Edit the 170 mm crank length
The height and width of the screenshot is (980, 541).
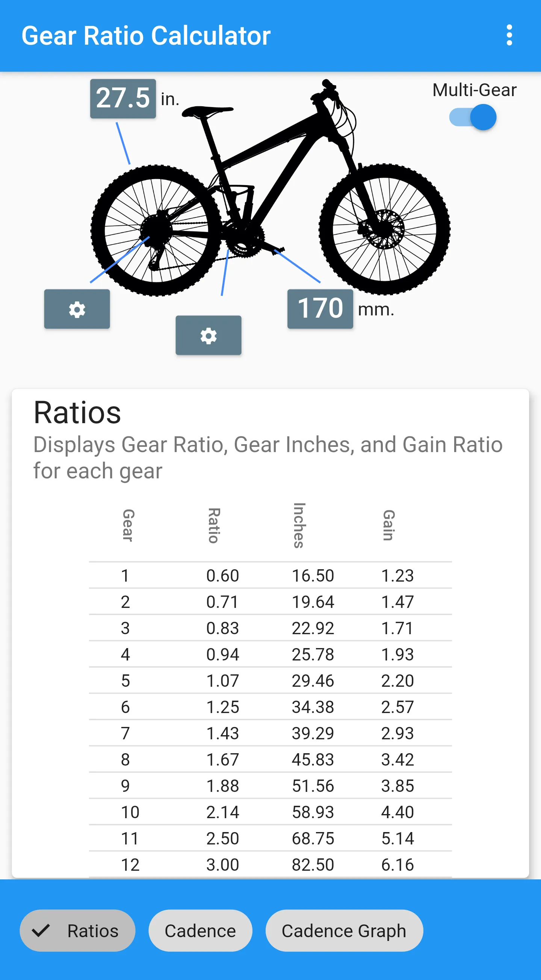click(x=320, y=309)
